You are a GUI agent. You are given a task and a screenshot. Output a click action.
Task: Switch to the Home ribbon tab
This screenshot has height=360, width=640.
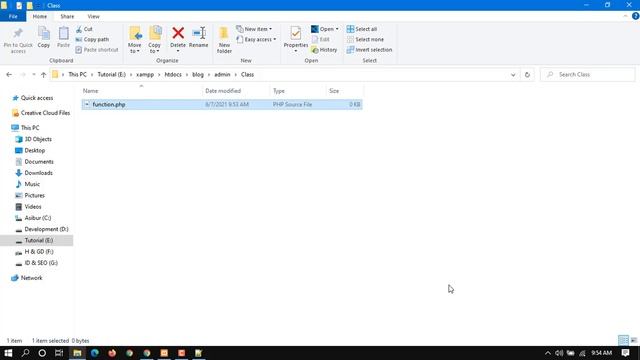[x=40, y=16]
